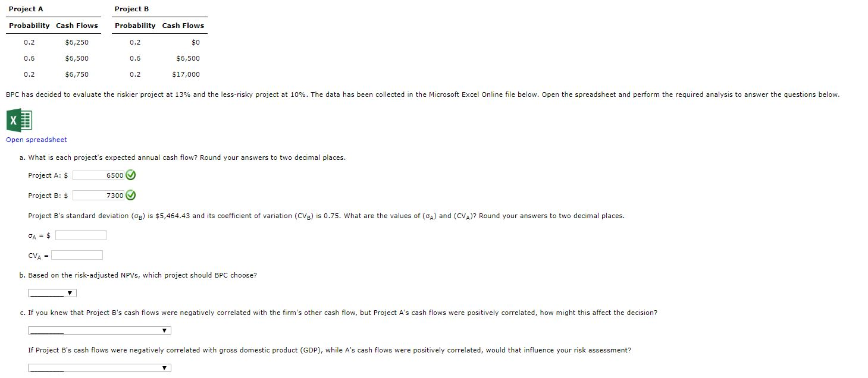
Task: Open the first dropdown under part c
Action: [x=99, y=330]
